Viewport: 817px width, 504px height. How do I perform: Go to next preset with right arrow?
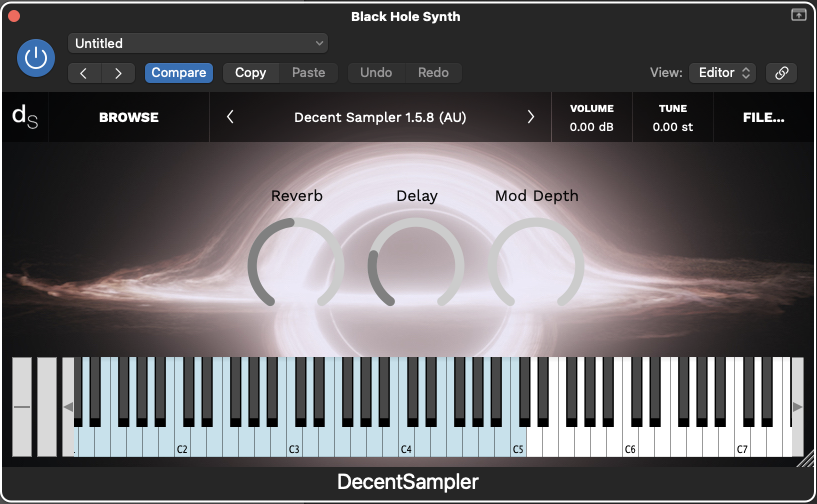click(118, 73)
